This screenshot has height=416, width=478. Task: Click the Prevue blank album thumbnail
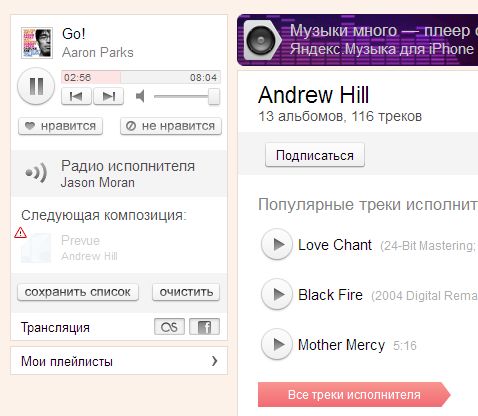[36, 248]
